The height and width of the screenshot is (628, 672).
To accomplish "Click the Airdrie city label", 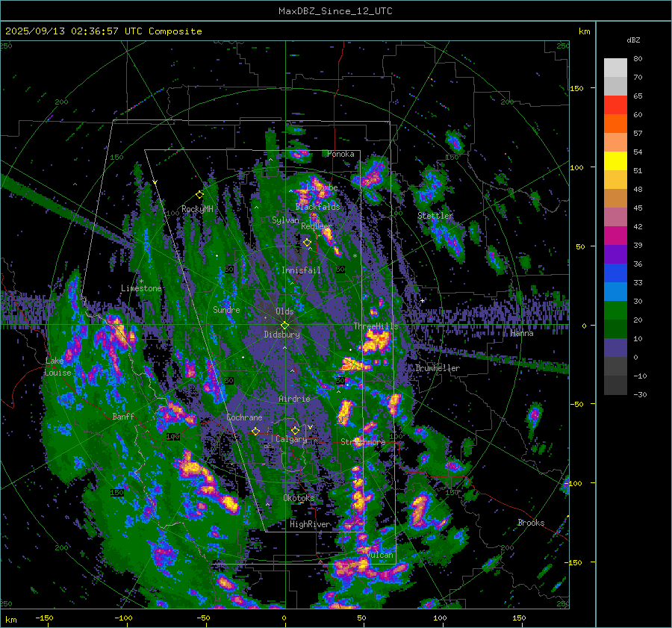I will pyautogui.click(x=294, y=399).
